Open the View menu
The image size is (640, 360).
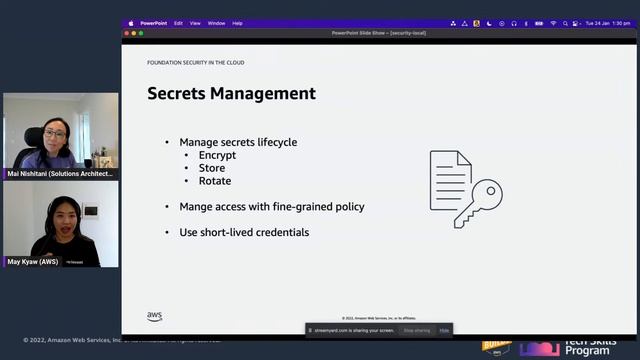tap(195, 24)
